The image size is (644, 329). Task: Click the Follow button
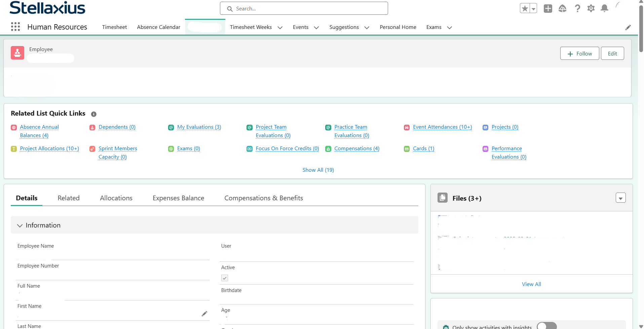point(579,53)
